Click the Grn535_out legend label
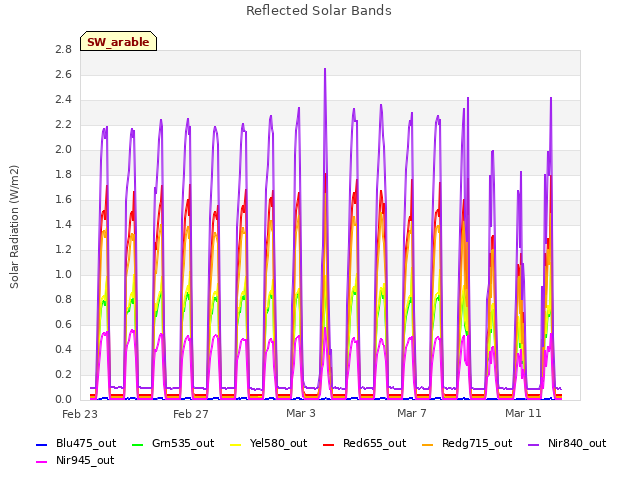Viewport: 640px width, 480px height. (183, 443)
